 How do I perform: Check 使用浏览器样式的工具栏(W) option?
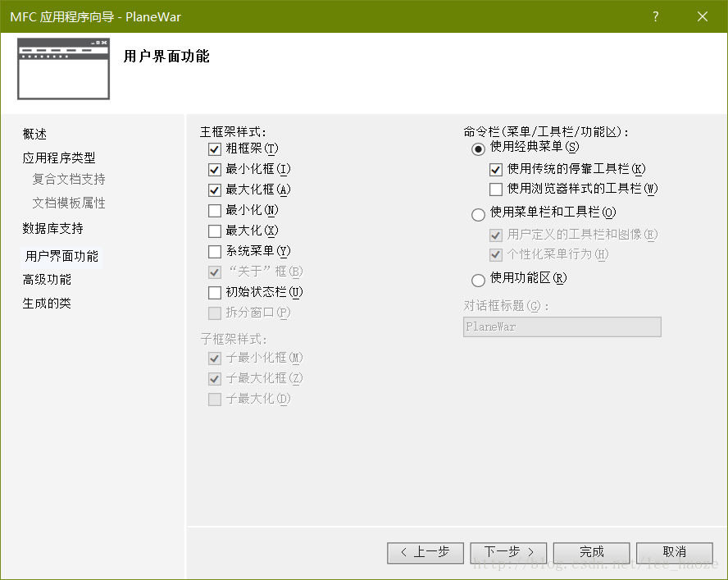pyautogui.click(x=496, y=190)
